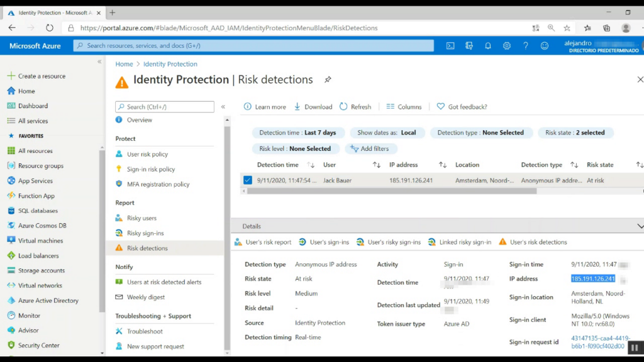
Task: Sort by the IP address column
Action: pos(442,165)
